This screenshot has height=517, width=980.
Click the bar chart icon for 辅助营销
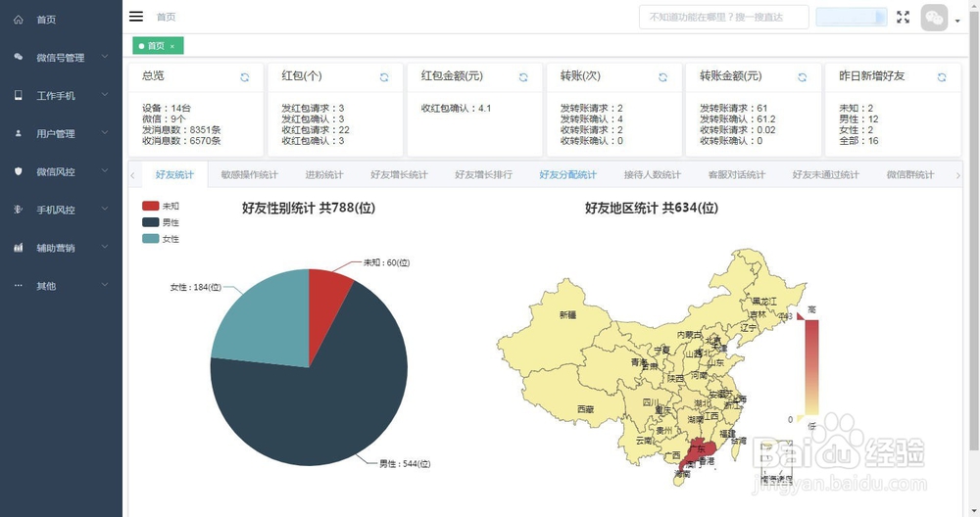click(x=18, y=248)
